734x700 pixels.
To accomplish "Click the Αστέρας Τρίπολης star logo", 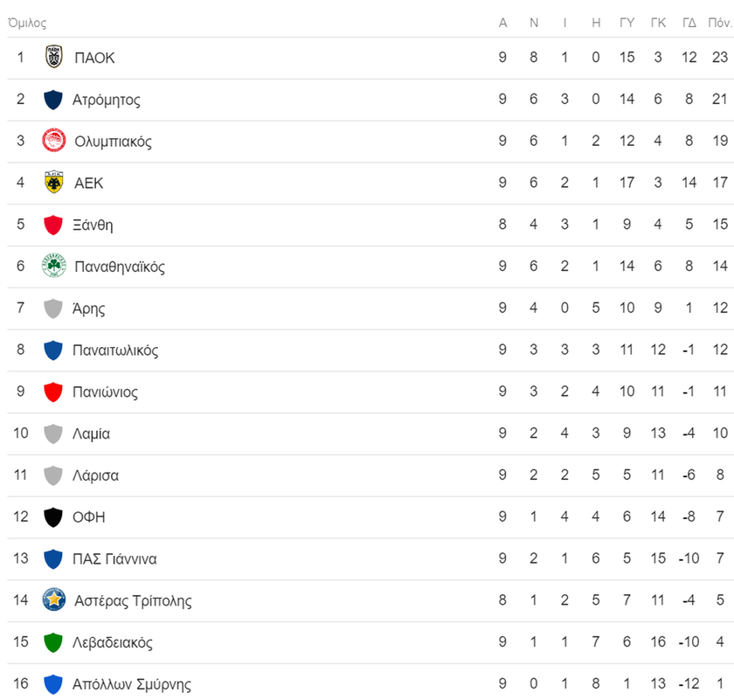I will pos(54,600).
